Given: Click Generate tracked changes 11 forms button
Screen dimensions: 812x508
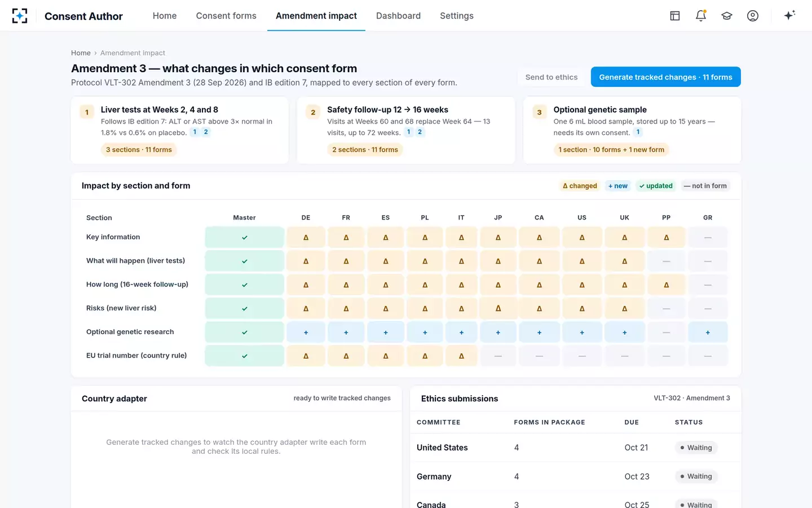Looking at the screenshot, I should pyautogui.click(x=665, y=77).
